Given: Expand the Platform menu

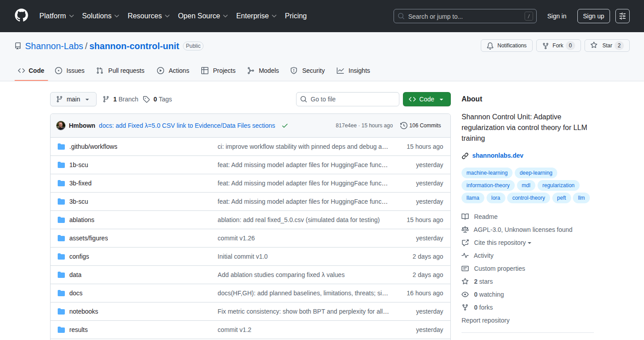Looking at the screenshot, I should coord(56,16).
